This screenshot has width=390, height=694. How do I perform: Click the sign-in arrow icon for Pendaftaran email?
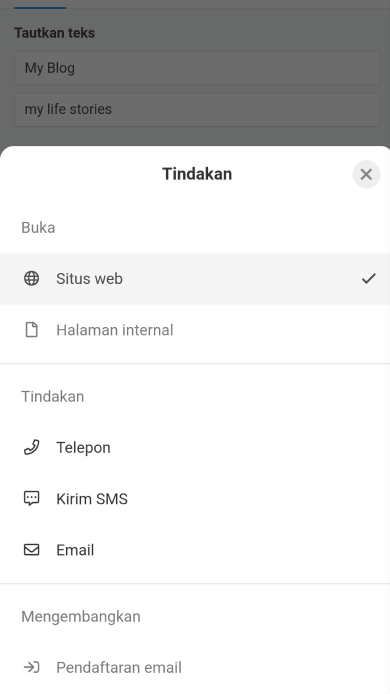(31, 667)
